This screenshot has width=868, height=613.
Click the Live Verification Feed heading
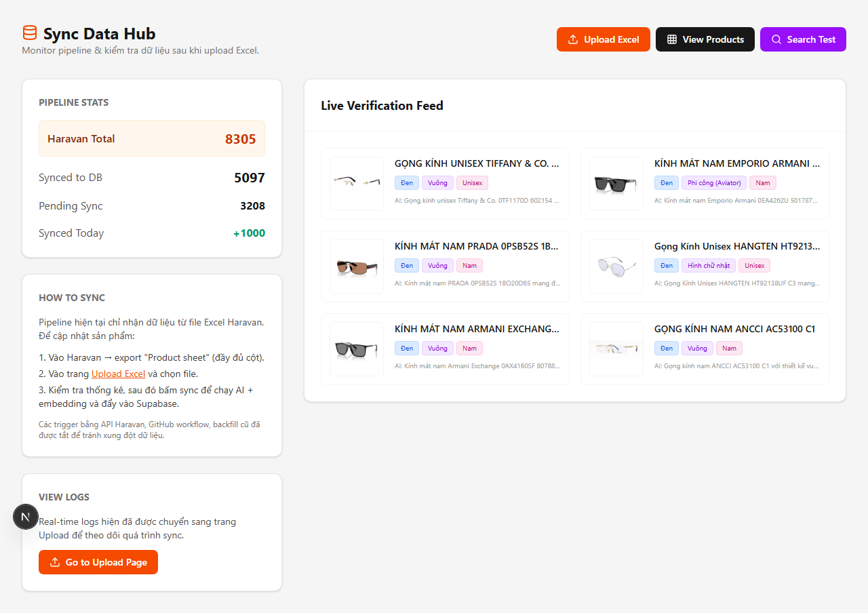click(382, 106)
